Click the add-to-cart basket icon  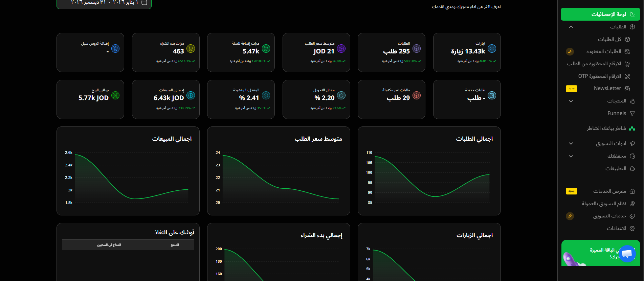point(266,49)
